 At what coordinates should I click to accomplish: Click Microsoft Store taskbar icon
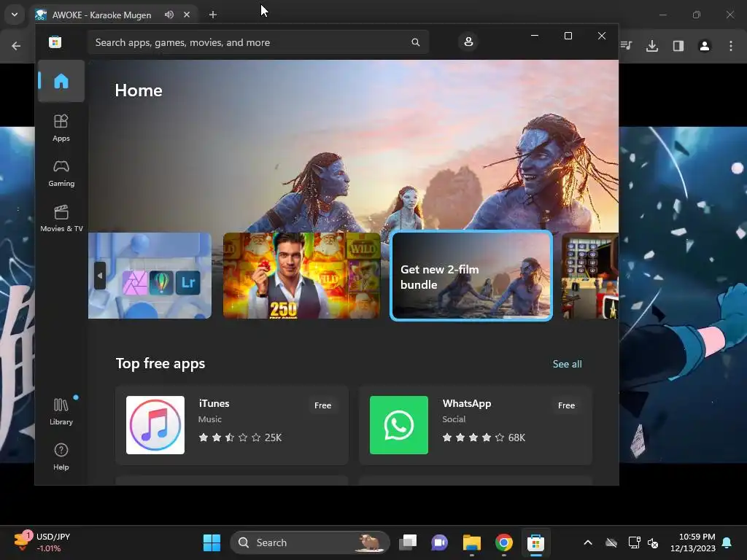(535, 542)
